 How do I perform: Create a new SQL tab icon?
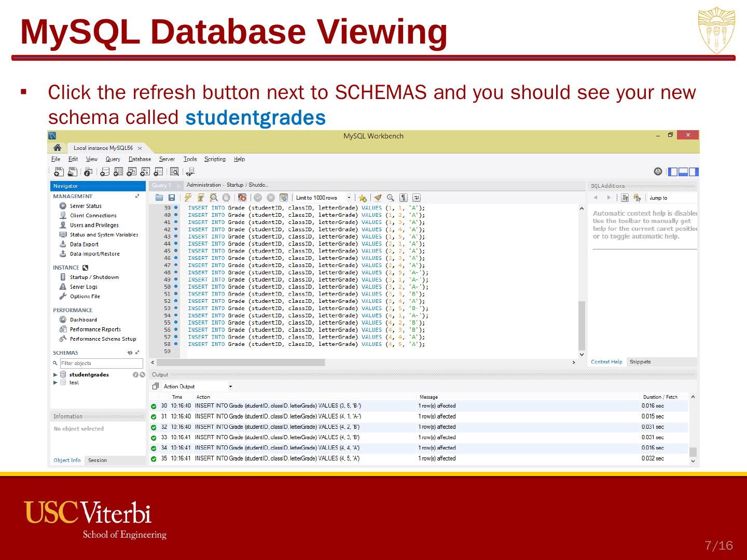click(60, 172)
